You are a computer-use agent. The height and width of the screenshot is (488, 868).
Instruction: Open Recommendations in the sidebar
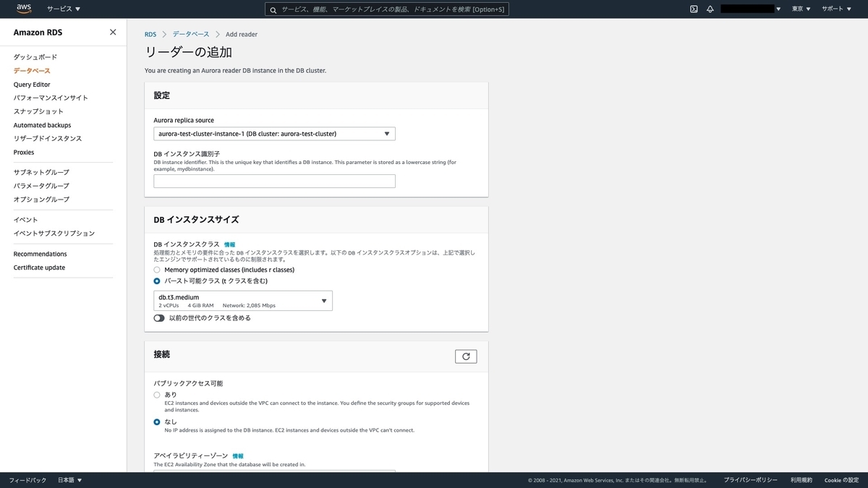tap(40, 254)
